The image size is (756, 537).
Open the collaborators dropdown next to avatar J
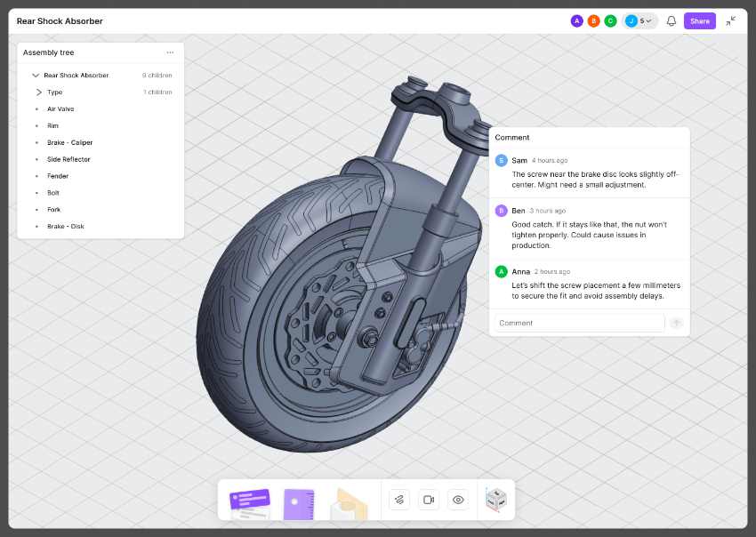pos(647,20)
